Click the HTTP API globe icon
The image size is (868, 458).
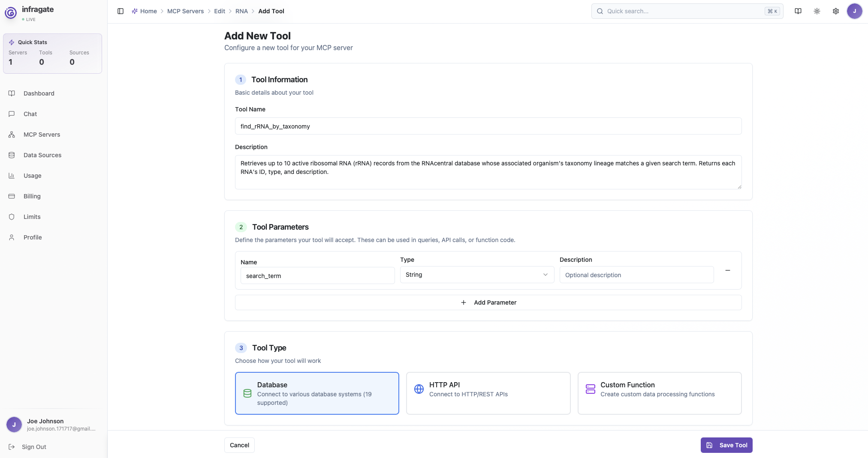pos(419,389)
